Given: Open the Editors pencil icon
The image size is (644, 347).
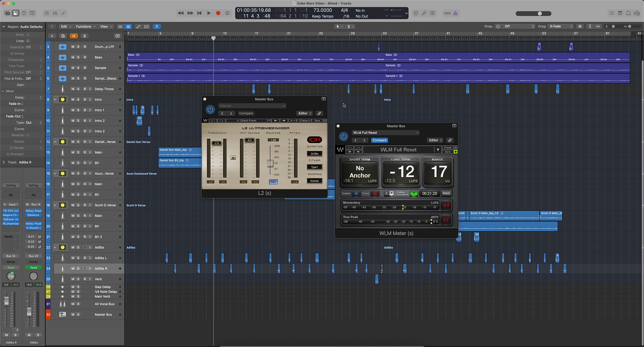Looking at the screenshot, I should pos(63,13).
